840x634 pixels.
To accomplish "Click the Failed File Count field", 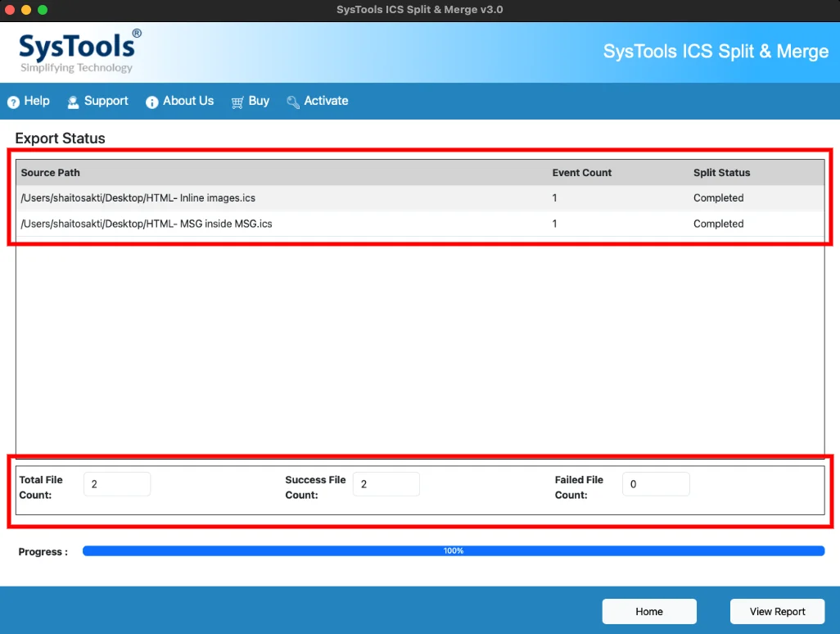I will pos(656,484).
